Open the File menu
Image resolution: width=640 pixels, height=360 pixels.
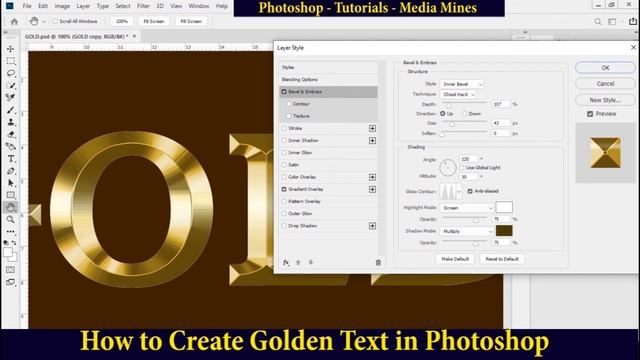pos(27,6)
